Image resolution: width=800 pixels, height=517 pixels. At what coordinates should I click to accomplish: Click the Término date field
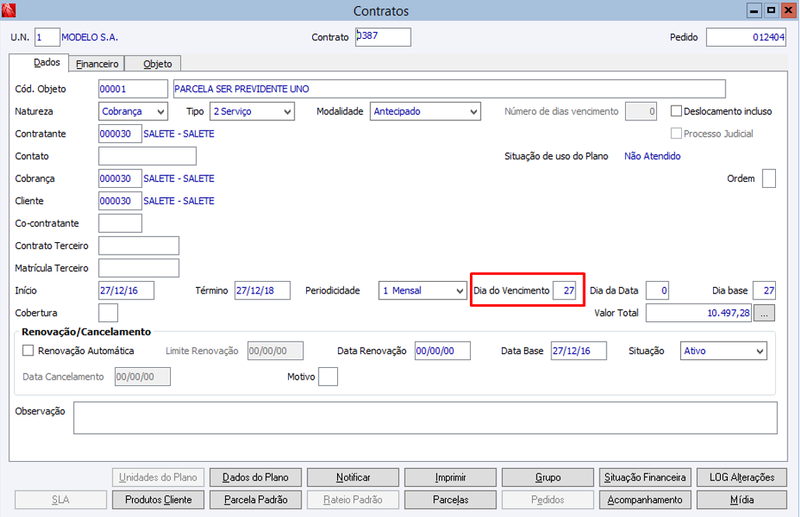pos(262,290)
